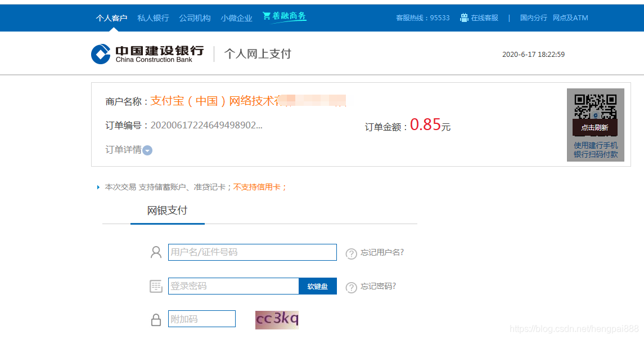
Task: Click the 软键盘 button
Action: (x=317, y=286)
